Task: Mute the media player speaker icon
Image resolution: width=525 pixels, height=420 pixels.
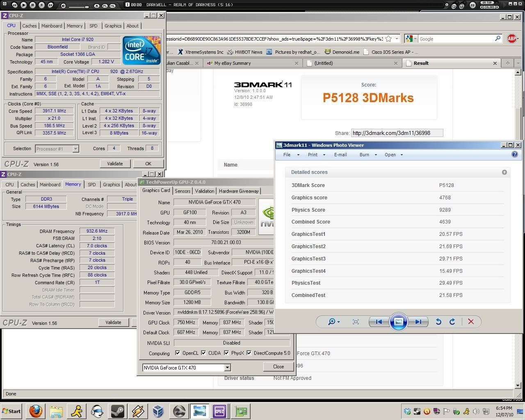Action: (x=63, y=5)
